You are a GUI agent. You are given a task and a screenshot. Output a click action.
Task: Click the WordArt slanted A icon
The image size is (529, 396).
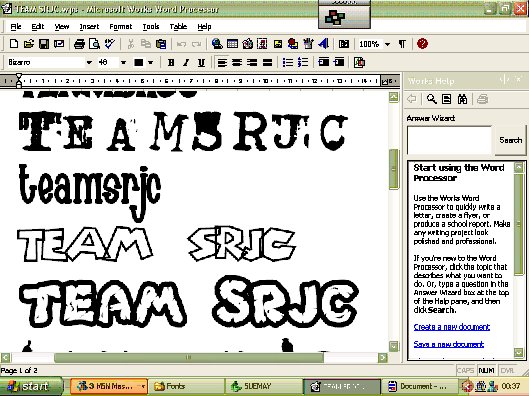(324, 44)
